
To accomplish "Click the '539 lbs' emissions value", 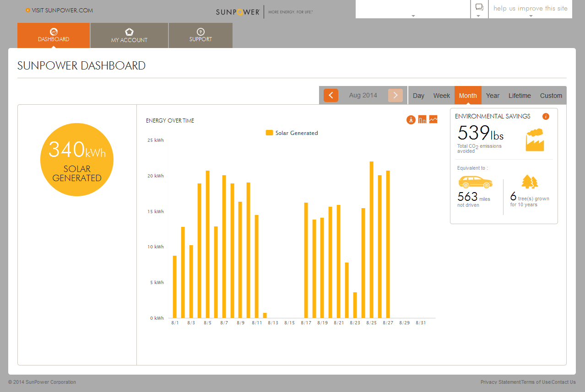I will (x=481, y=133).
